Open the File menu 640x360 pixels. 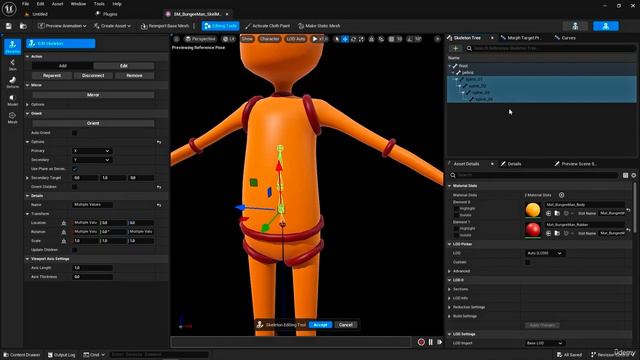(x=25, y=4)
